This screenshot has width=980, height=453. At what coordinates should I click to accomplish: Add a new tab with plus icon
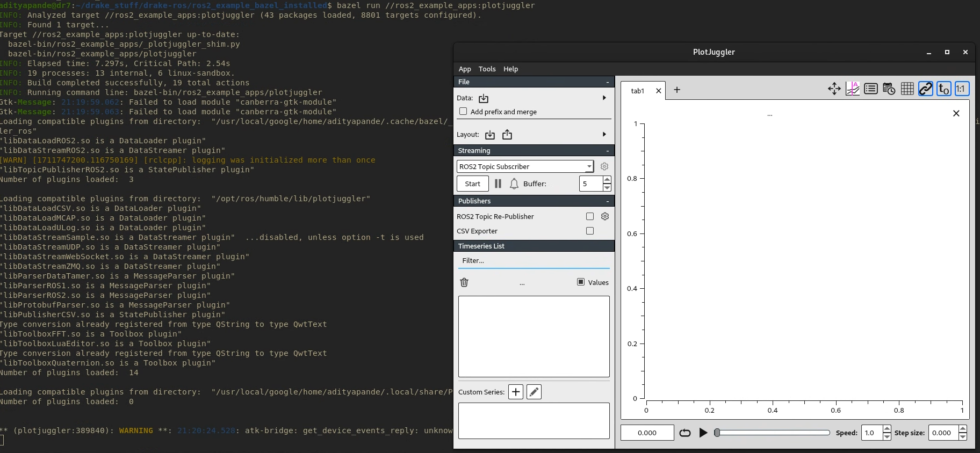click(x=677, y=90)
